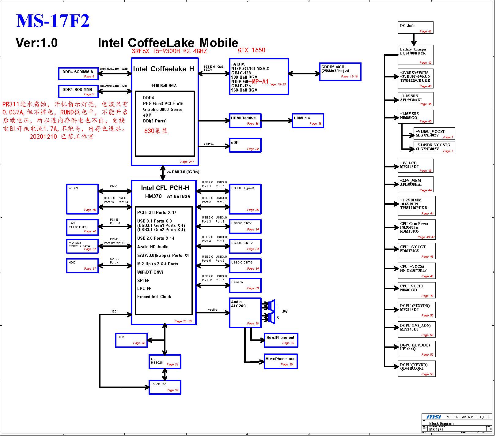
Task: Click the CPU Core Power ISL95855A block
Action: click(417, 230)
